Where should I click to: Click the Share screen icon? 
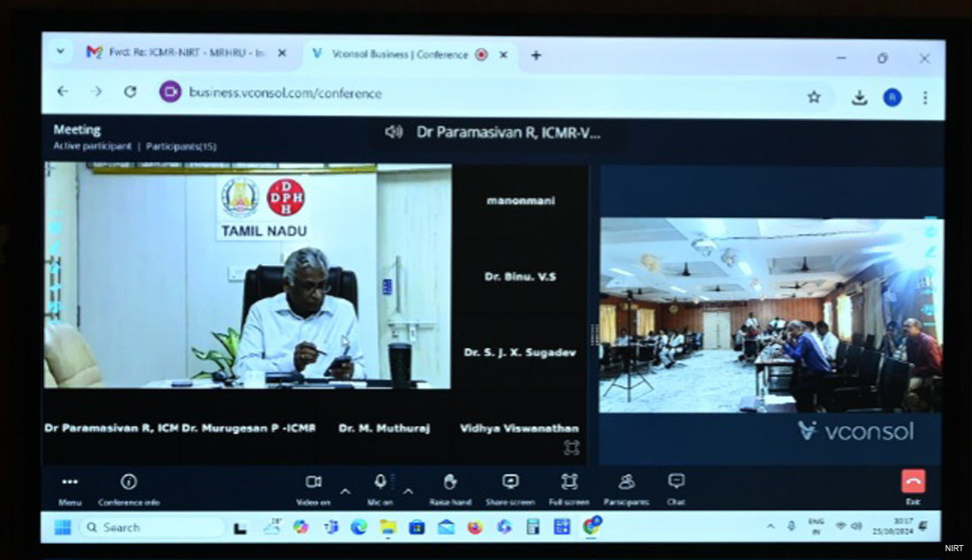pos(510,481)
